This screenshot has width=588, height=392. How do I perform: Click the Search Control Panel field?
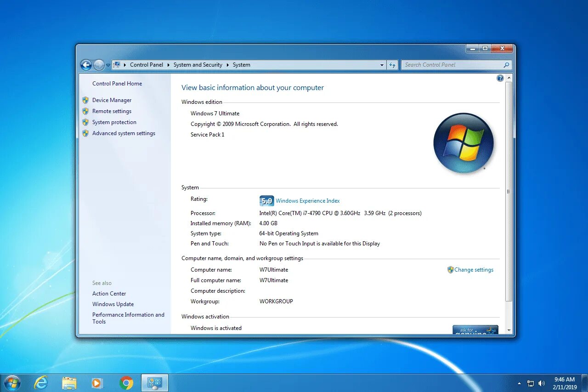tap(456, 65)
